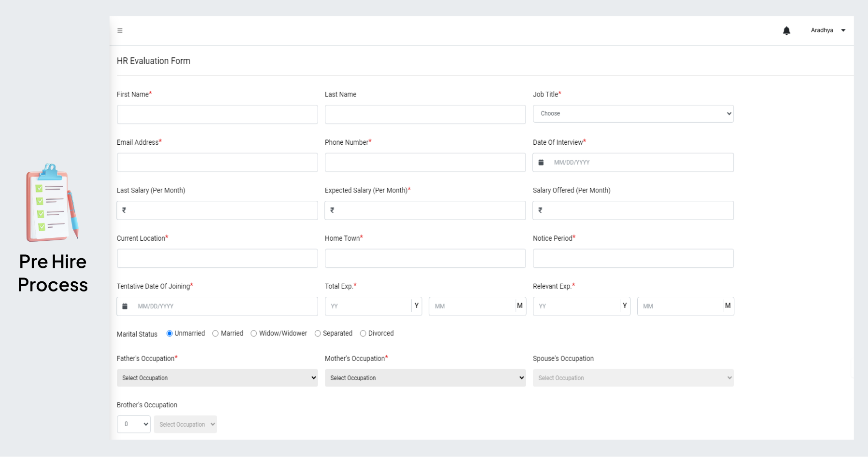Click the Marital Status label
The image size is (868, 457).
pyautogui.click(x=137, y=334)
